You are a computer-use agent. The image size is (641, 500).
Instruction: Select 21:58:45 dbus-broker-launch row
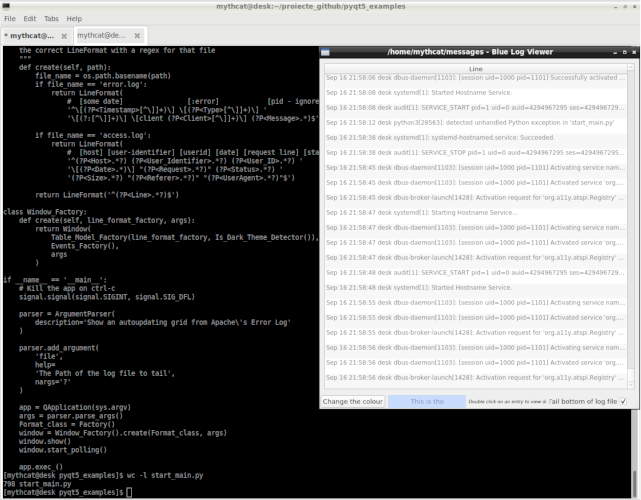[x=476, y=198]
